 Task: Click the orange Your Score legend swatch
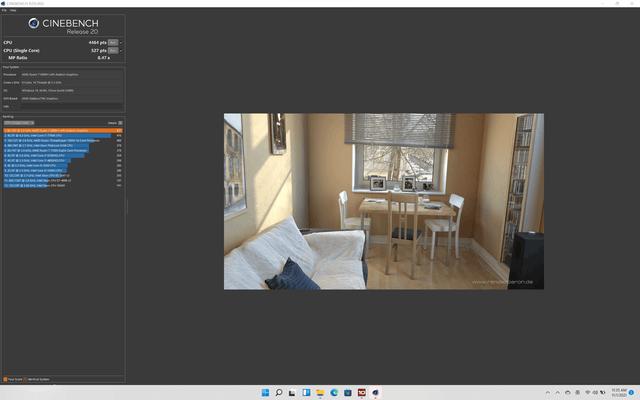click(x=5, y=379)
